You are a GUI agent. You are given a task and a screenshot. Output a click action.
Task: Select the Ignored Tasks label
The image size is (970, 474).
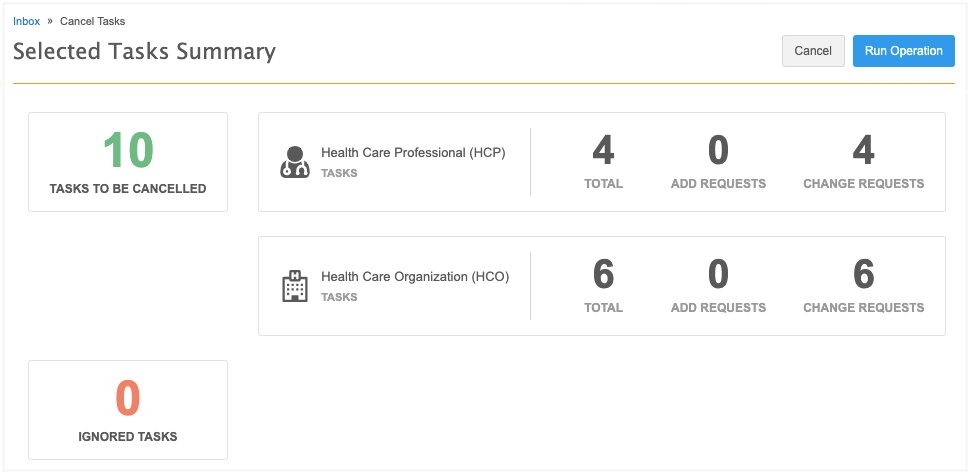coord(128,436)
